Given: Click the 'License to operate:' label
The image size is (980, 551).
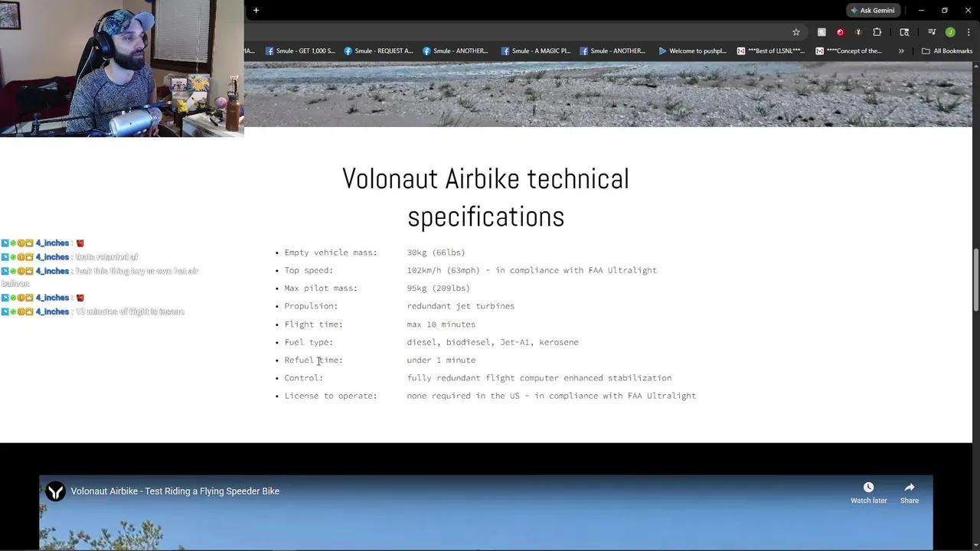Looking at the screenshot, I should (x=331, y=396).
